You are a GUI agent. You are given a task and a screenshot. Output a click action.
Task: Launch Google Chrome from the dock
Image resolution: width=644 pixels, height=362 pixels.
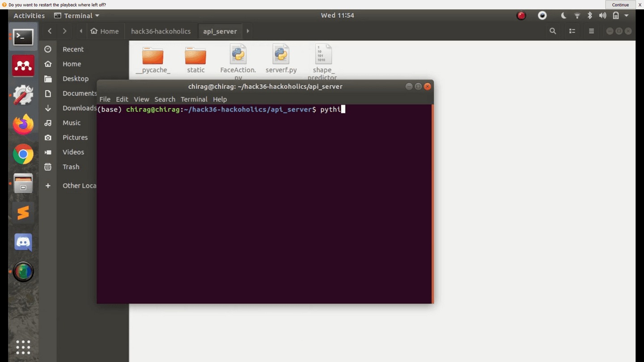[x=23, y=155]
